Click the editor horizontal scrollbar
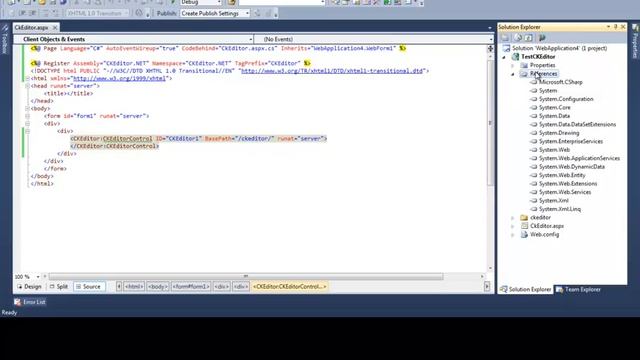The height and width of the screenshot is (360, 640). (246, 277)
